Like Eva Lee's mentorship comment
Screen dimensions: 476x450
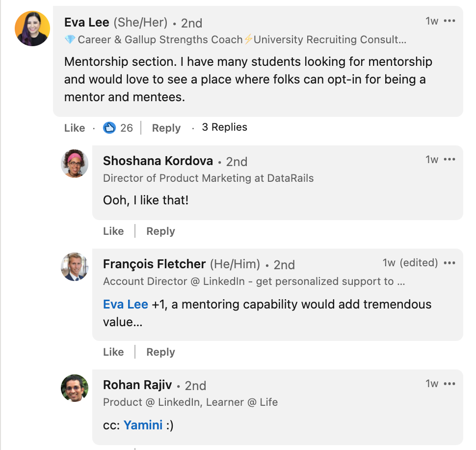(75, 128)
